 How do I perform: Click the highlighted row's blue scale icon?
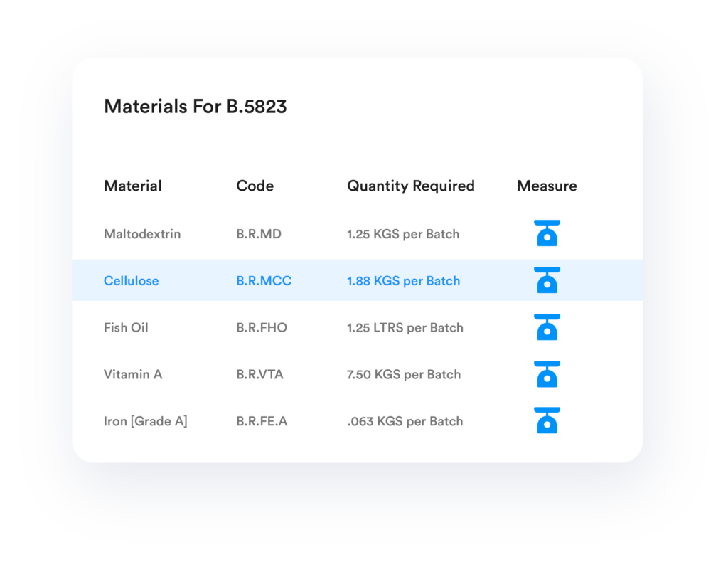coord(547,280)
